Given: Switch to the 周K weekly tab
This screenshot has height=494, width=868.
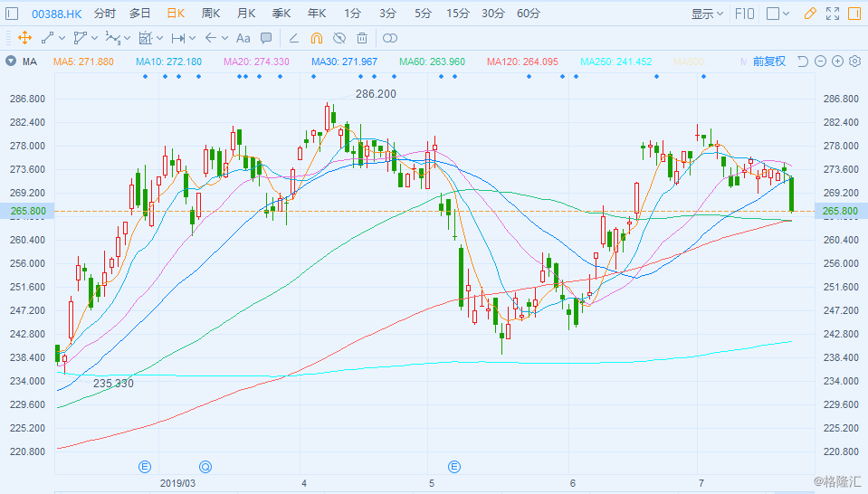Looking at the screenshot, I should 210,14.
